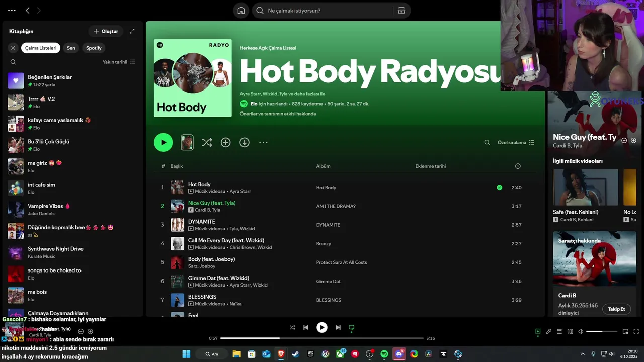
Task: Select the Sen filter chip
Action: (x=71, y=48)
